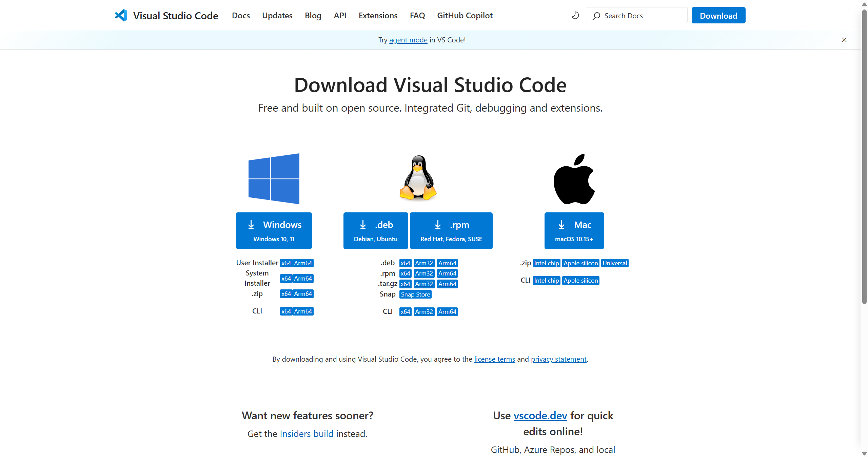Select Intel chip for Mac .zip
Screen dimensions: 868x457
[547, 263]
